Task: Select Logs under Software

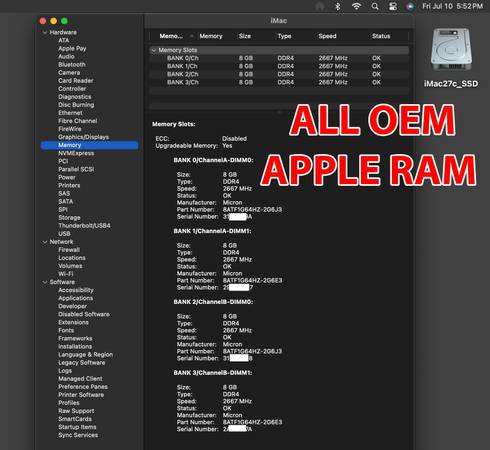Action: point(65,370)
